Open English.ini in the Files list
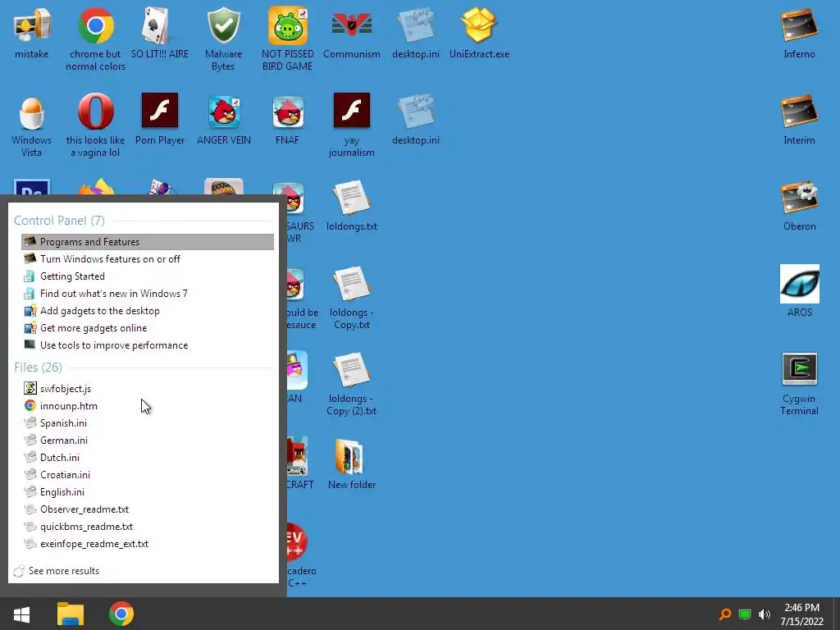This screenshot has height=630, width=840. coord(148,491)
